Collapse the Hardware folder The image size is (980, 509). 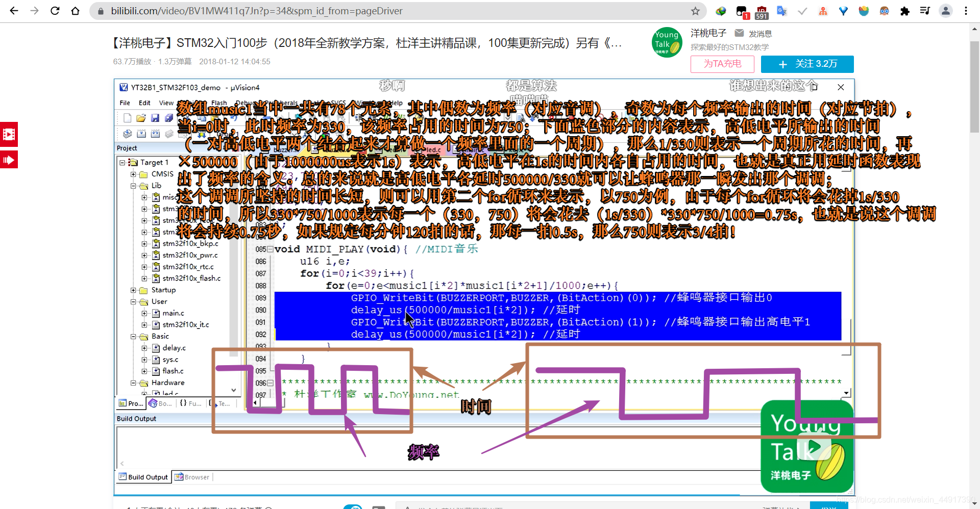pyautogui.click(x=133, y=383)
